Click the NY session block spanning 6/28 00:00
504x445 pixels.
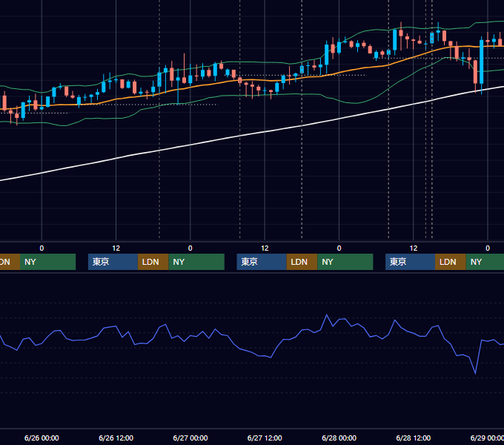point(345,262)
